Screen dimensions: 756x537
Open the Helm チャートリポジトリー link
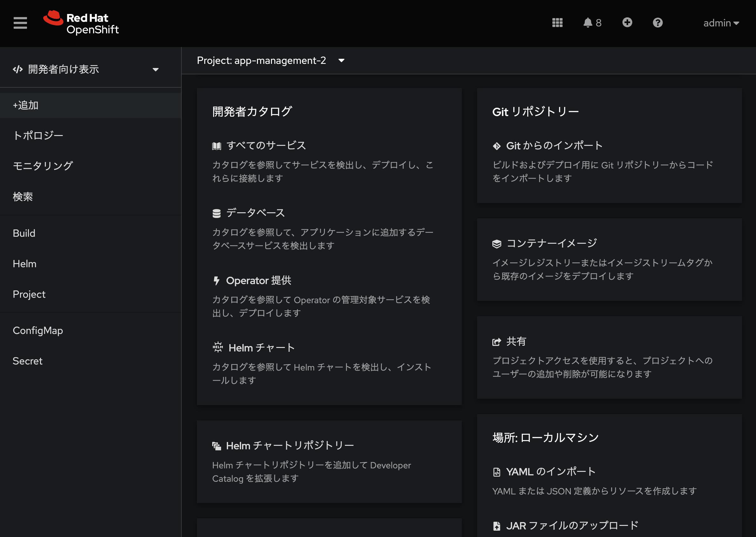(290, 445)
